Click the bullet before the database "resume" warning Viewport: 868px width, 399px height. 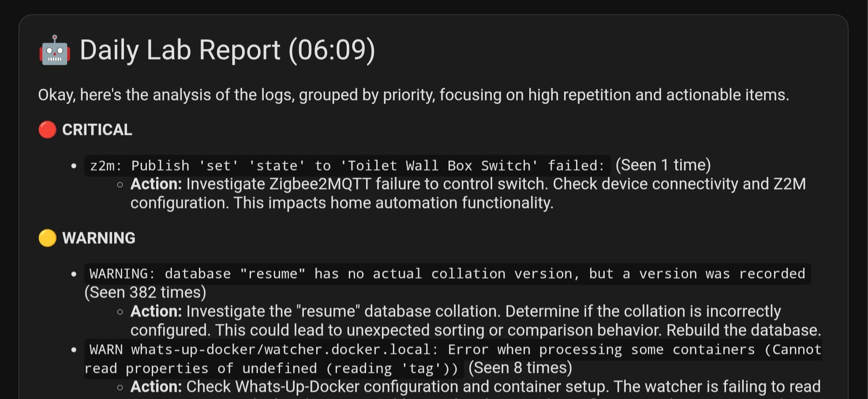[x=74, y=274]
